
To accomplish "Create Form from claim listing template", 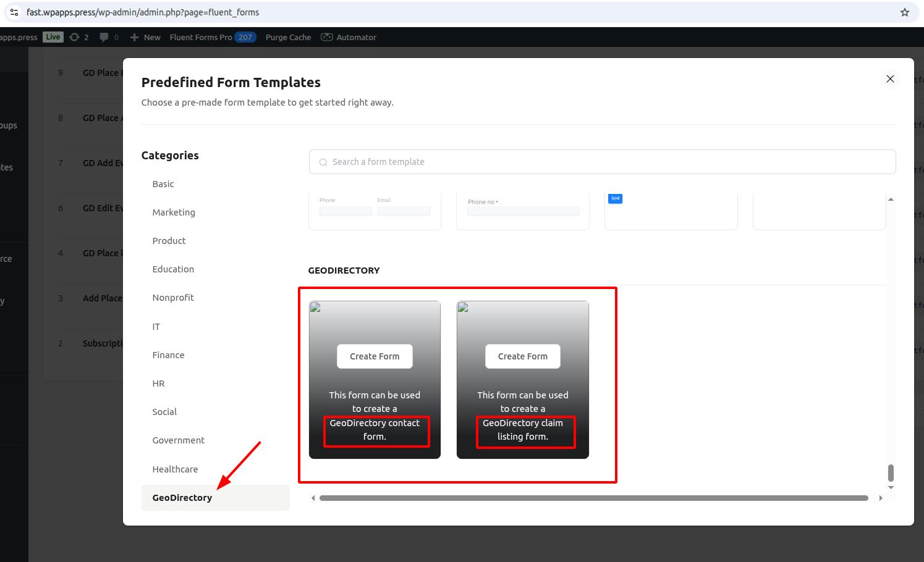I will pyautogui.click(x=523, y=356).
